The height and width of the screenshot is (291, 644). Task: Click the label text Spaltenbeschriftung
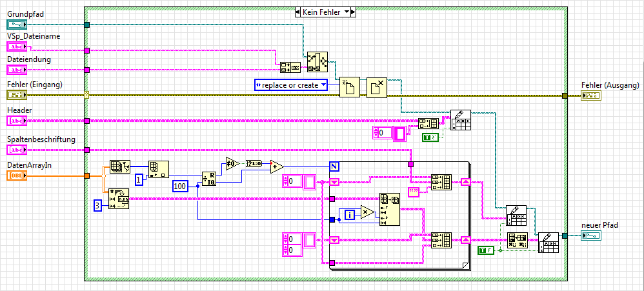click(x=41, y=139)
